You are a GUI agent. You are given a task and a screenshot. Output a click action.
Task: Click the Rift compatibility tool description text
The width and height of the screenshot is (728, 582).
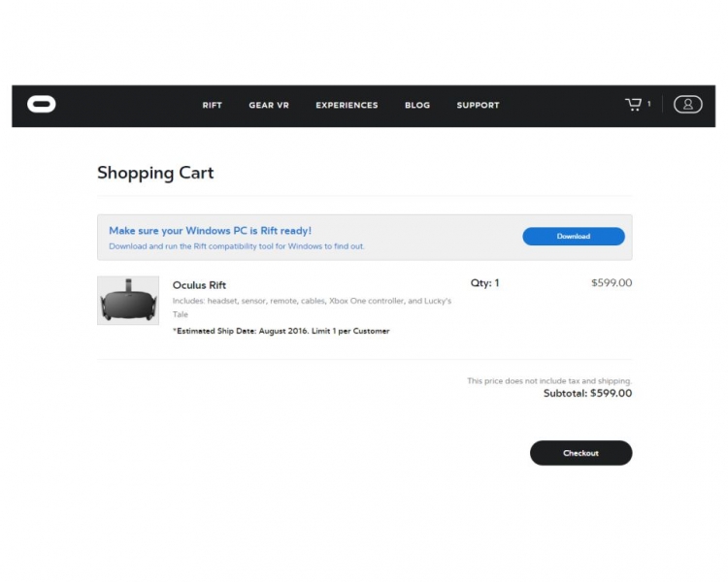coord(236,246)
